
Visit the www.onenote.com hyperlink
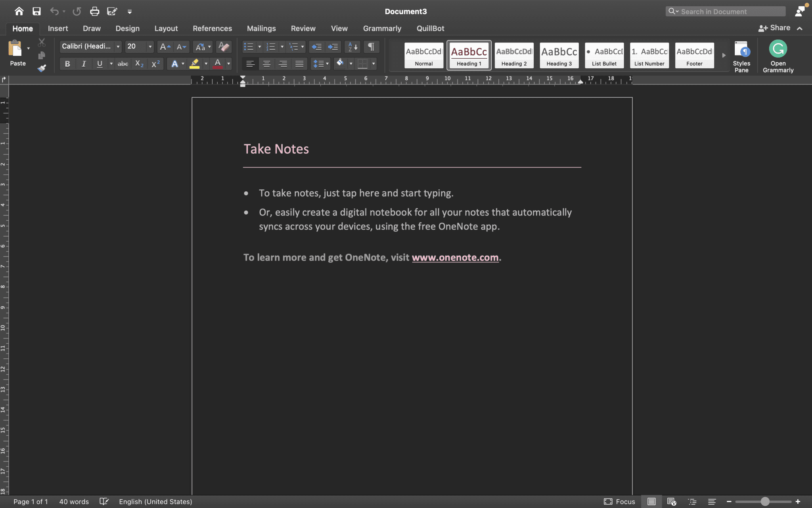(x=455, y=257)
